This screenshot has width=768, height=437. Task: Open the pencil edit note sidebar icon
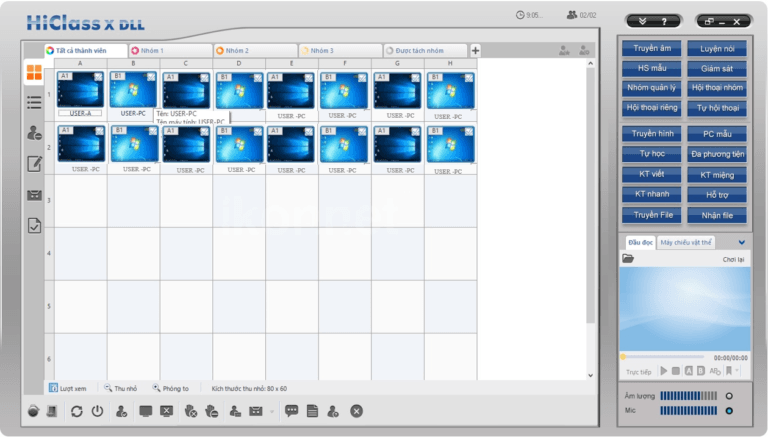pos(34,164)
